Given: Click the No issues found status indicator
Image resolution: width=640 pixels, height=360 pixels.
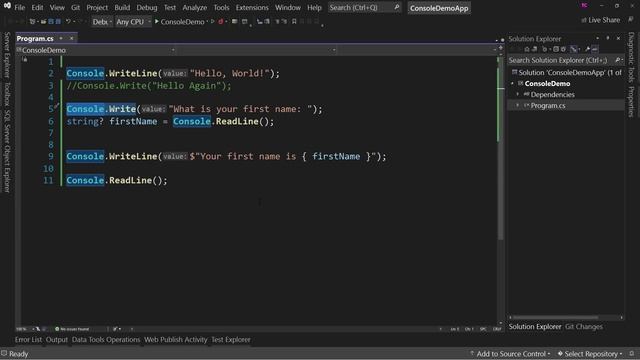Looking at the screenshot, I should pyautogui.click(x=72, y=329).
